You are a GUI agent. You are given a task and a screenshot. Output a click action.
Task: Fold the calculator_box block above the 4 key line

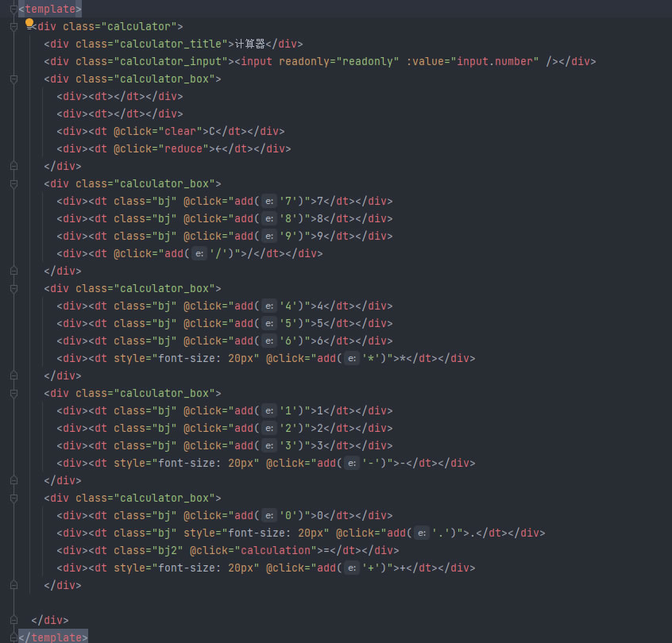click(x=14, y=289)
